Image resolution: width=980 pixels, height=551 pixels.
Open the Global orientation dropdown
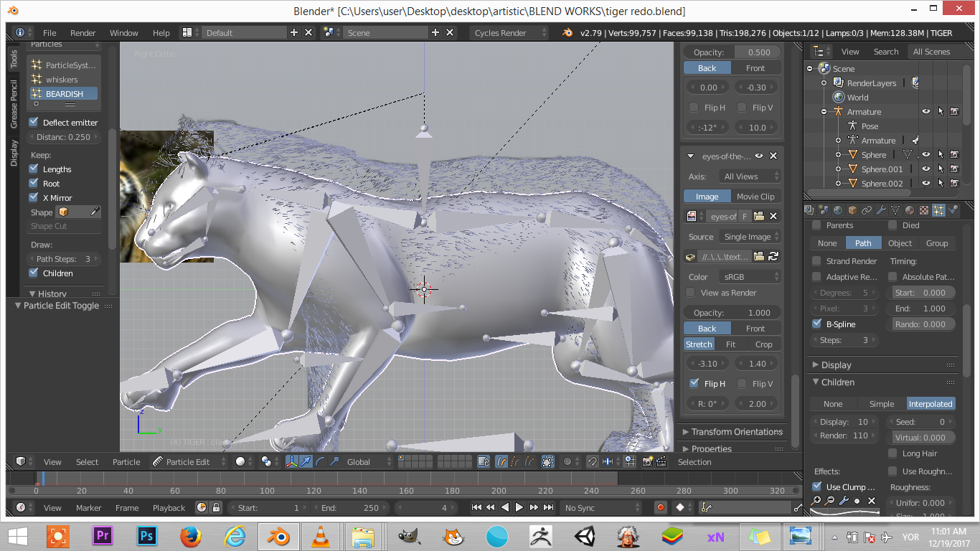(x=368, y=461)
